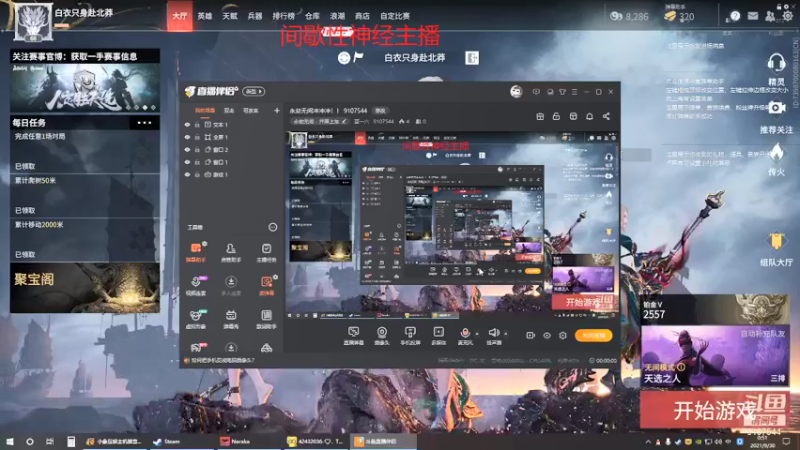
Task: Hide the 窗口 1 source
Action: [x=187, y=162]
